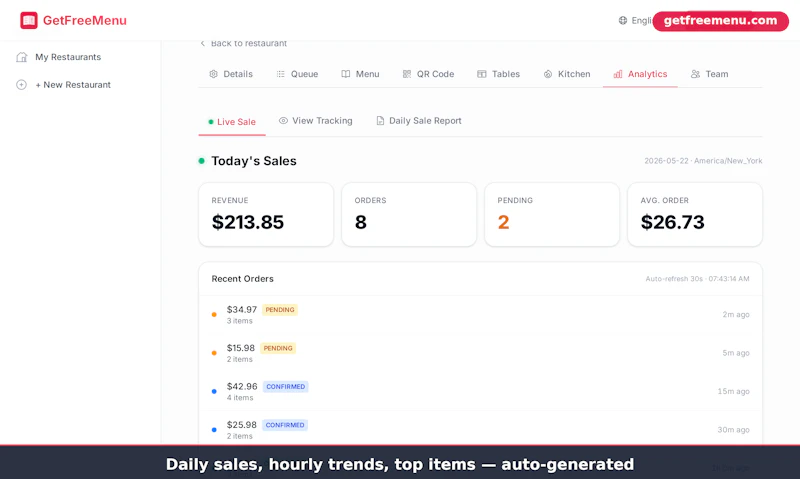The height and width of the screenshot is (479, 800).
Task: Click the Menu book icon
Action: [x=346, y=74]
